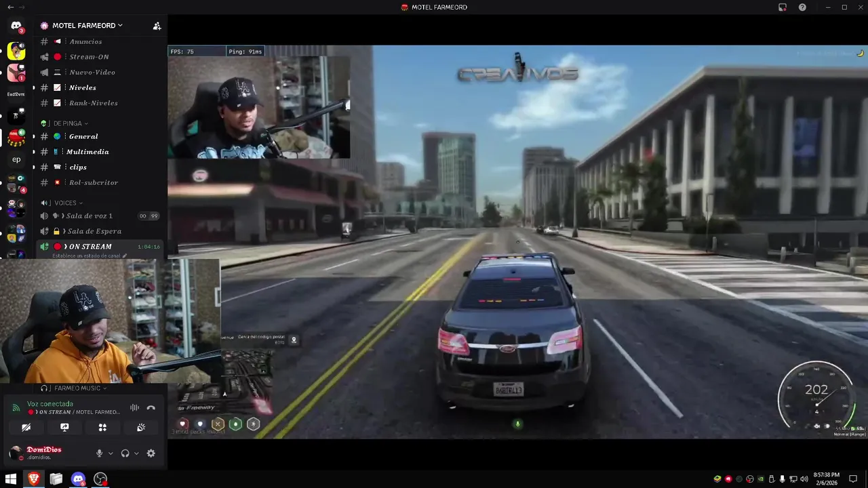868x488 pixels.
Task: Open the Windows Start menu
Action: point(11,479)
